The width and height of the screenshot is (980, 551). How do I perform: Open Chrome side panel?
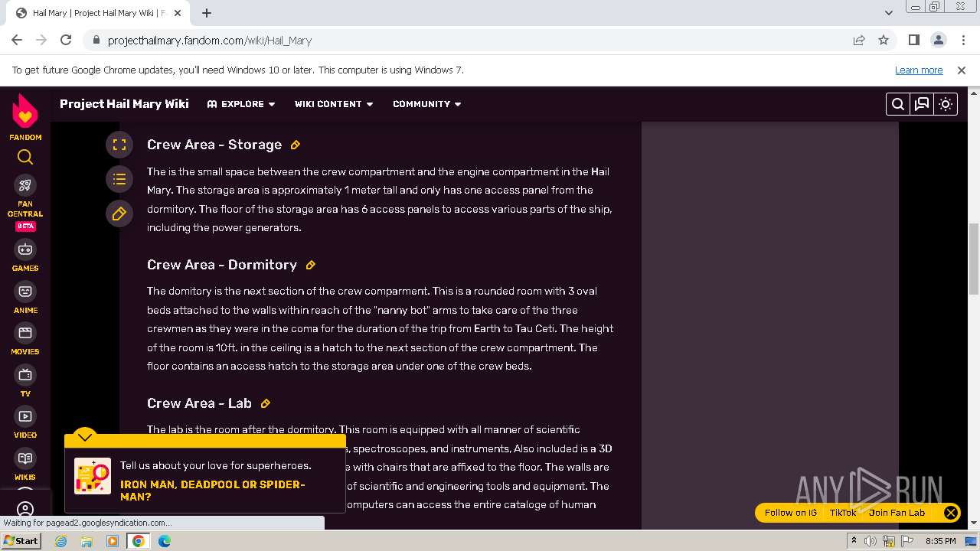(x=913, y=40)
